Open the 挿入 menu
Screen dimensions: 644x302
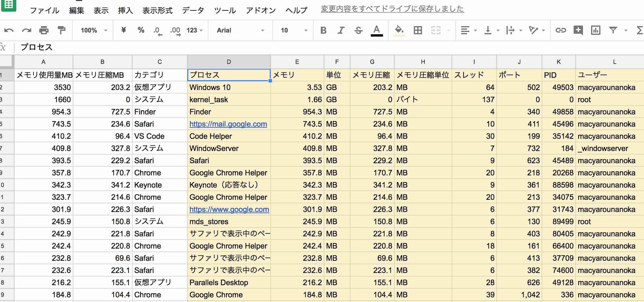(x=125, y=10)
